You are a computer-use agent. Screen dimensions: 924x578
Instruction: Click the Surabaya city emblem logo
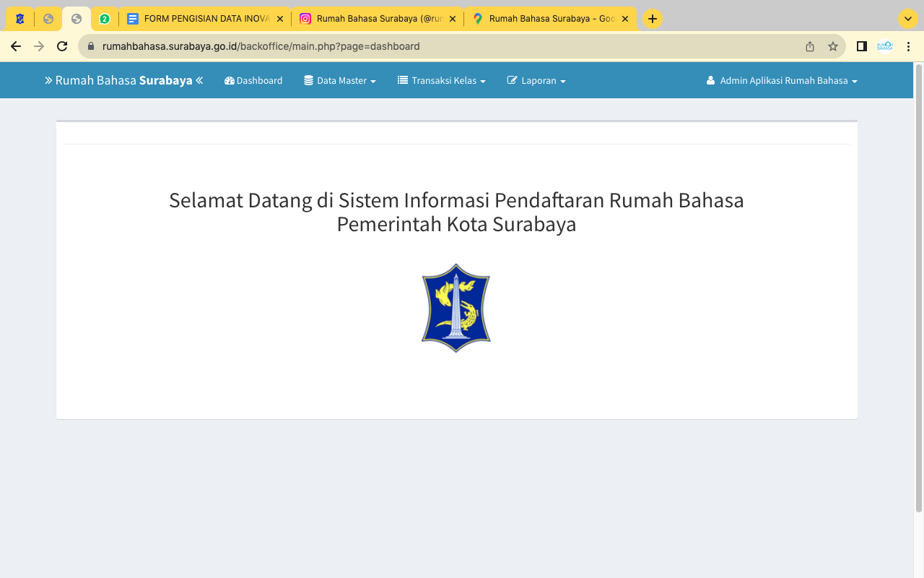pyautogui.click(x=456, y=308)
